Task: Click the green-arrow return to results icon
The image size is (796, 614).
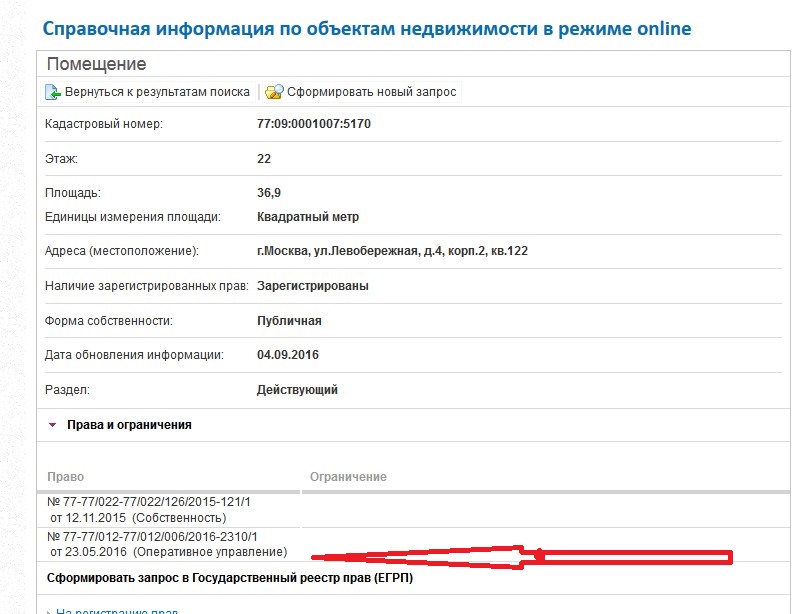Action: click(x=53, y=92)
